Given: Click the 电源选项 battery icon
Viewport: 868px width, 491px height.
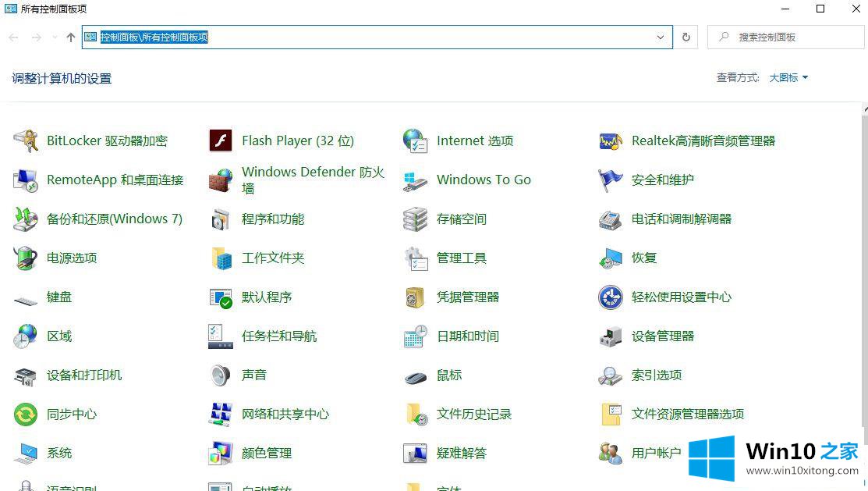Looking at the screenshot, I should click(x=26, y=258).
